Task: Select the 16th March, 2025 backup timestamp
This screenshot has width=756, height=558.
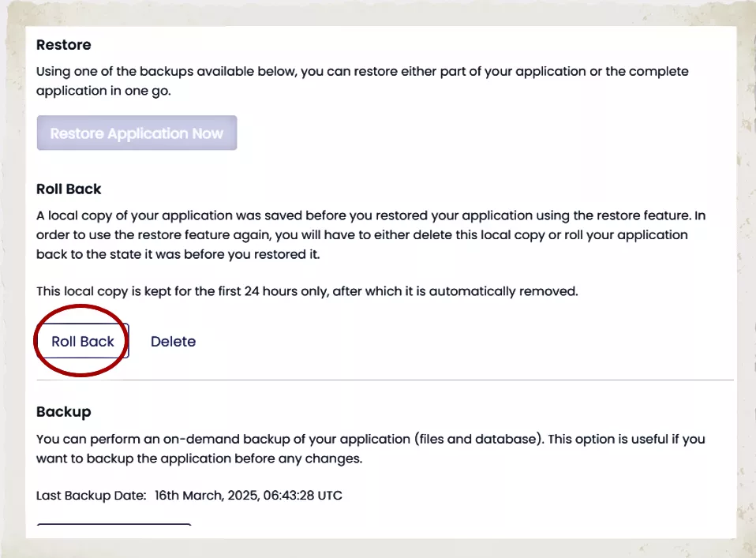Action: (248, 496)
